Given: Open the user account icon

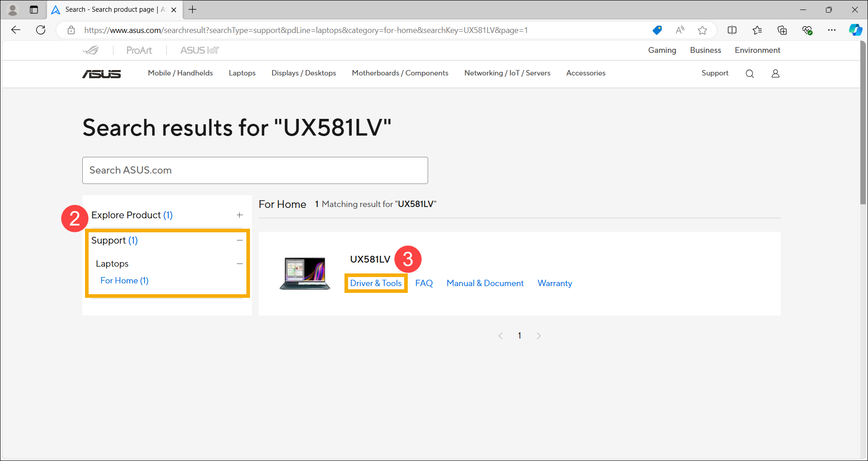Looking at the screenshot, I should click(775, 73).
